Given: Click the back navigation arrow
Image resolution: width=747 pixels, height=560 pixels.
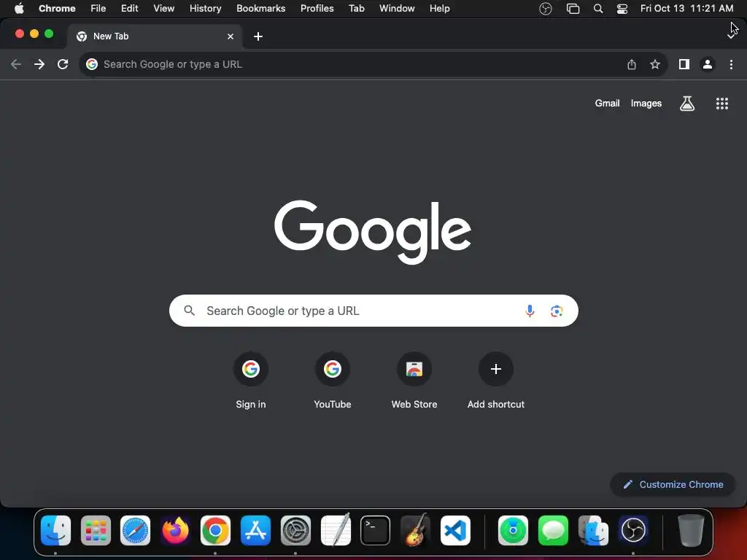Looking at the screenshot, I should click(16, 64).
